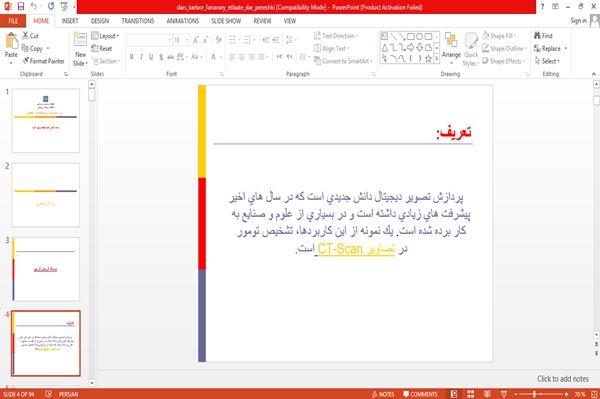Decrease font size button
This screenshot has height=399, width=600.
click(x=205, y=40)
